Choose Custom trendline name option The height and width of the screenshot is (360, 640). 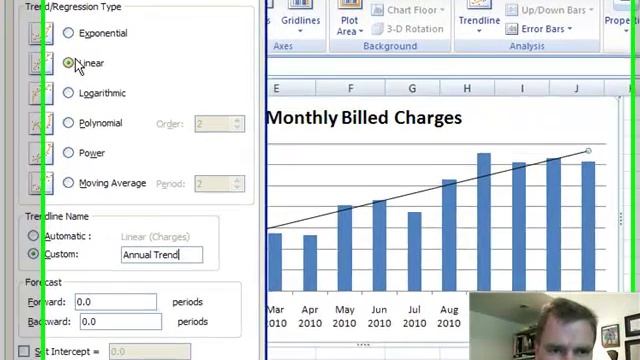[x=33, y=253]
